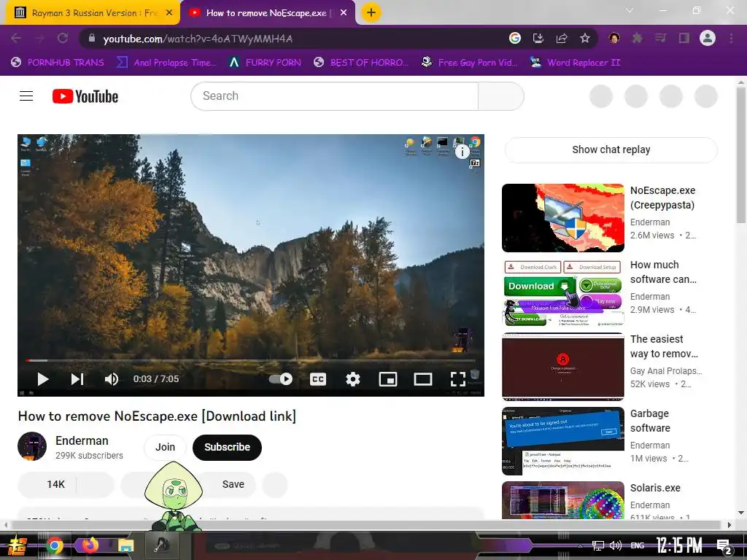Mute the video volume
The width and height of the screenshot is (747, 560).
click(x=112, y=379)
